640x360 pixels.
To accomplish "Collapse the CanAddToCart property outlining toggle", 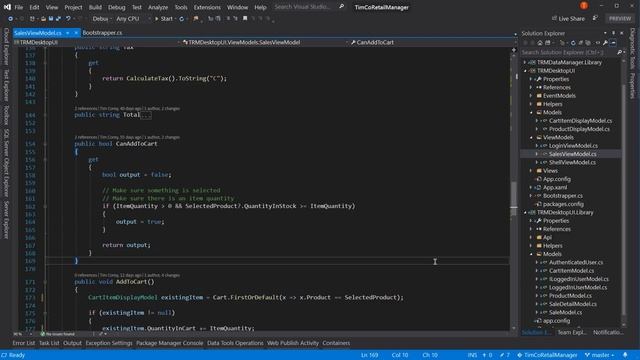I will point(45,144).
